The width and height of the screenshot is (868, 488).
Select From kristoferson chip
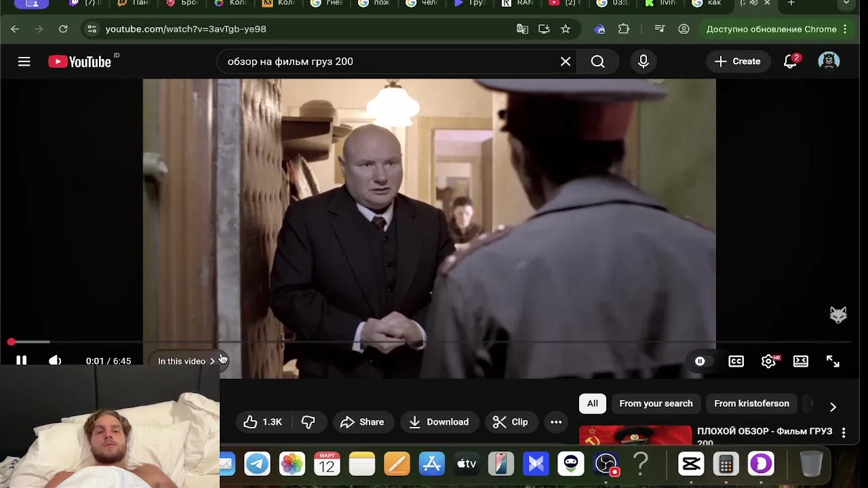pos(751,403)
